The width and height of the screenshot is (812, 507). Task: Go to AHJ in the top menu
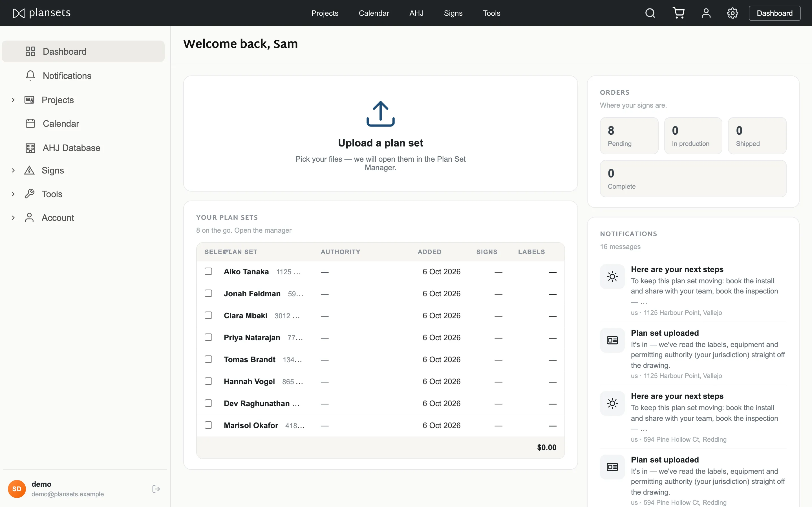point(416,13)
